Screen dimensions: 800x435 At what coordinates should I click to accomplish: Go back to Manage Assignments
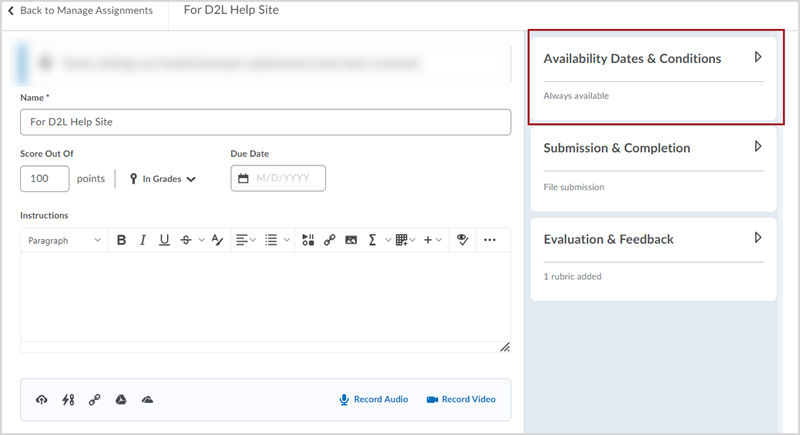pyautogui.click(x=81, y=11)
